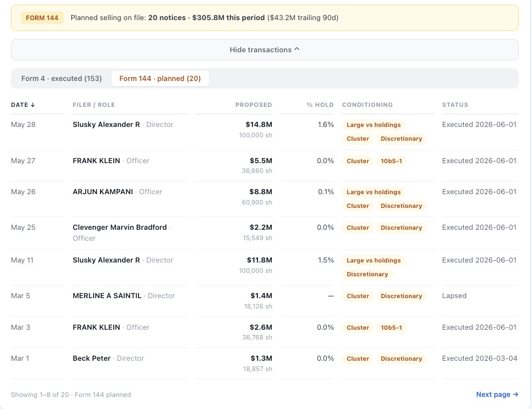
Task: Switch to Form 4 executed (153) tab
Action: coord(61,79)
